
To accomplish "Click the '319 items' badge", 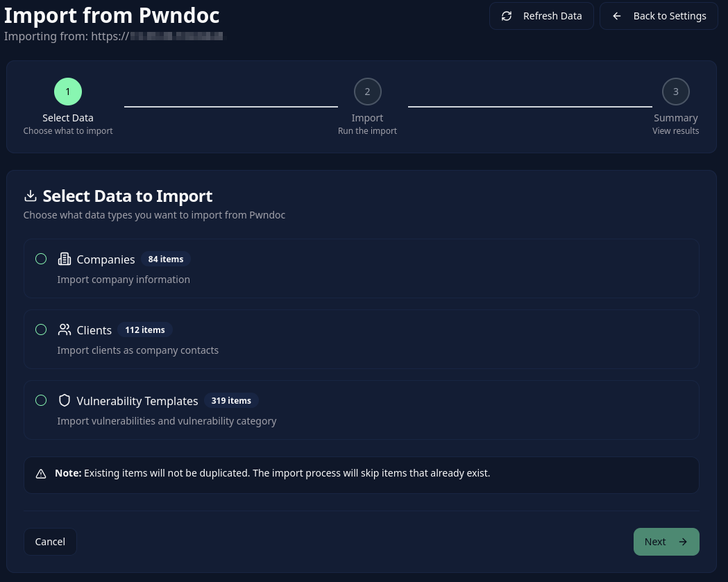I will coord(231,400).
